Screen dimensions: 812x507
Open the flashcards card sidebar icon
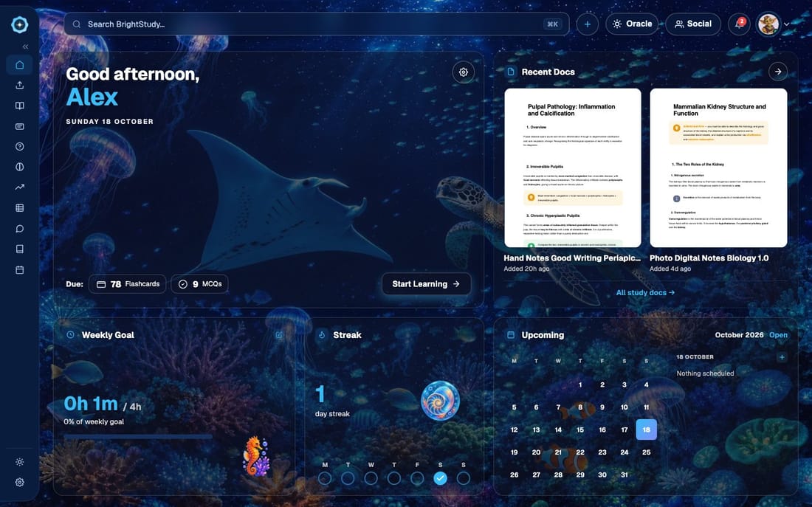click(20, 126)
